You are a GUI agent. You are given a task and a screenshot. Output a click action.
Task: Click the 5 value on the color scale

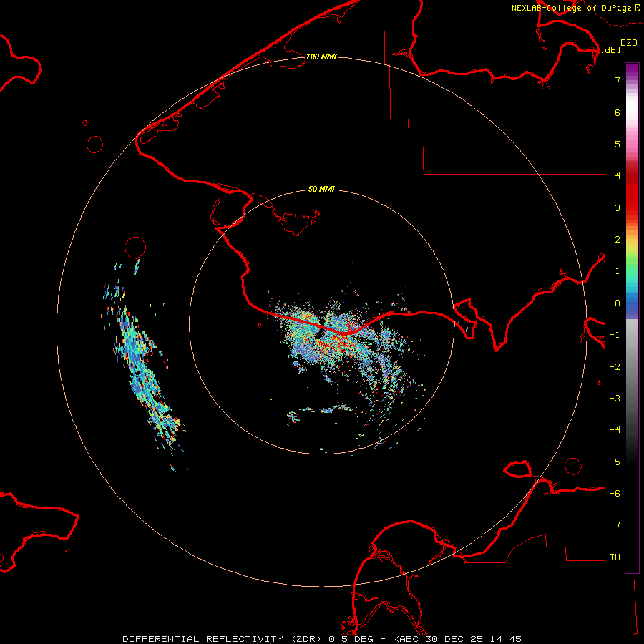click(x=618, y=144)
